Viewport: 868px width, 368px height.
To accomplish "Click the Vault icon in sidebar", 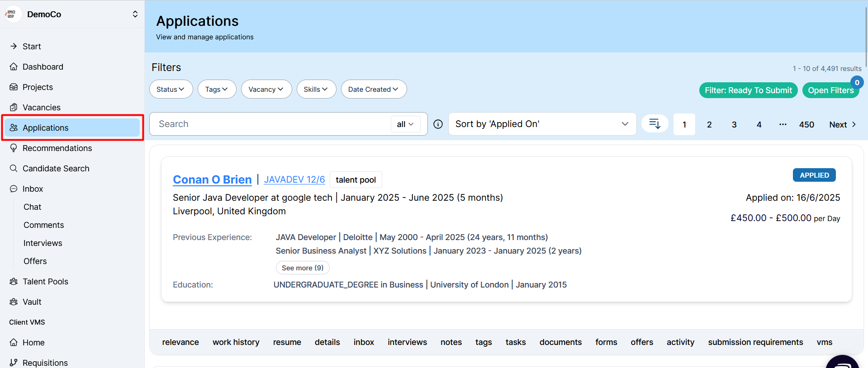I will click(x=14, y=302).
